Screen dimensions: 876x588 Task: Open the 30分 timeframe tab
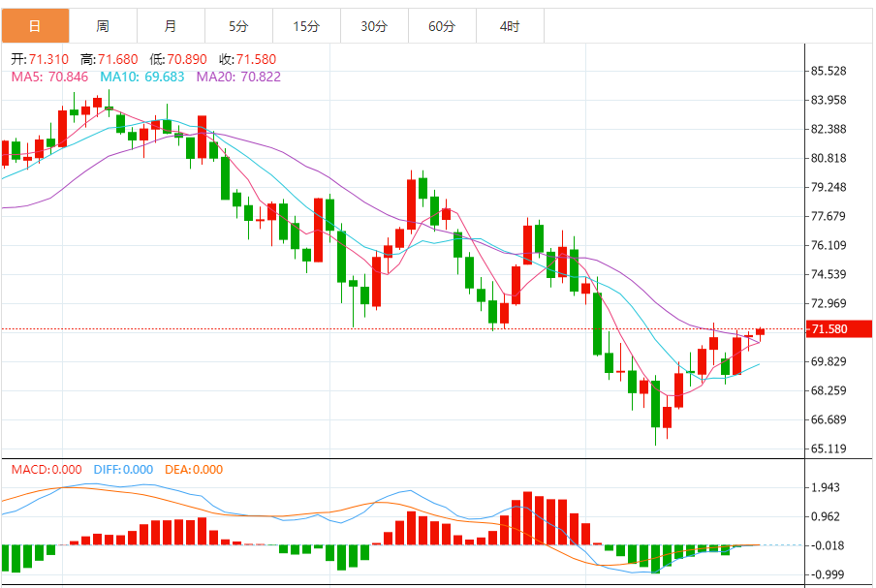tap(374, 26)
